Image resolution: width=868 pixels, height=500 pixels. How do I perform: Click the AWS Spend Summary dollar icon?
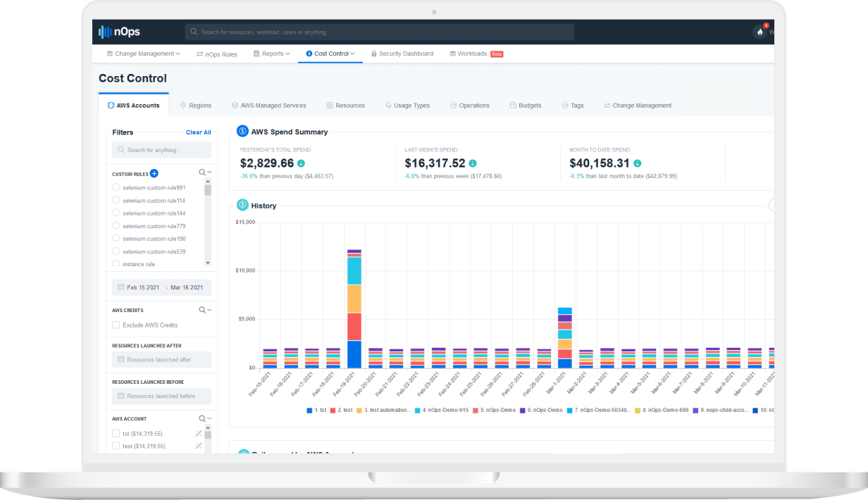point(242,131)
